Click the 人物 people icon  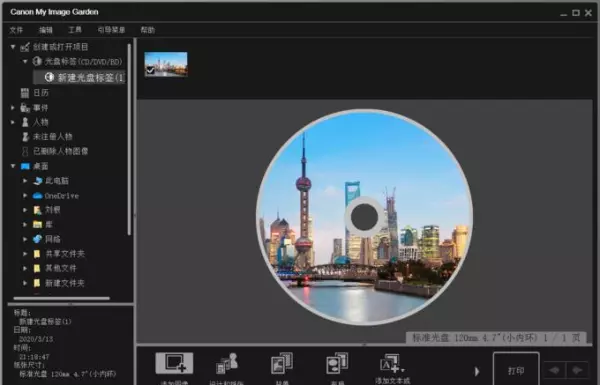tap(25, 122)
